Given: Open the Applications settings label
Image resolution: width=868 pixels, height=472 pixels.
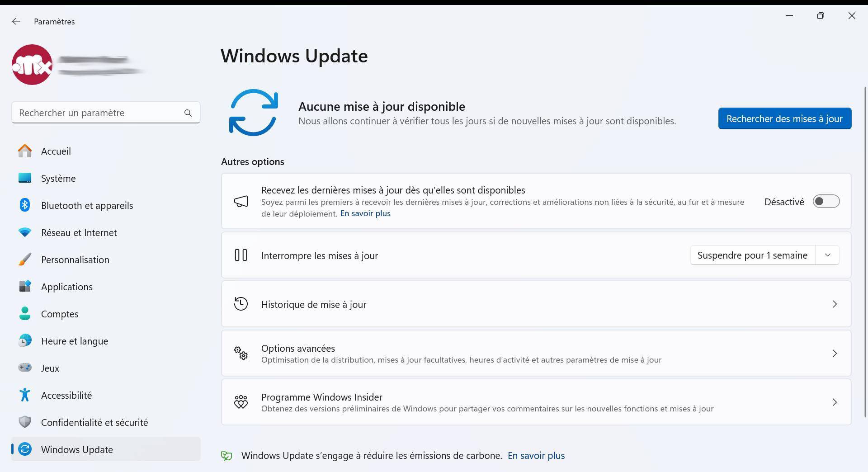Looking at the screenshot, I should pyautogui.click(x=67, y=287).
